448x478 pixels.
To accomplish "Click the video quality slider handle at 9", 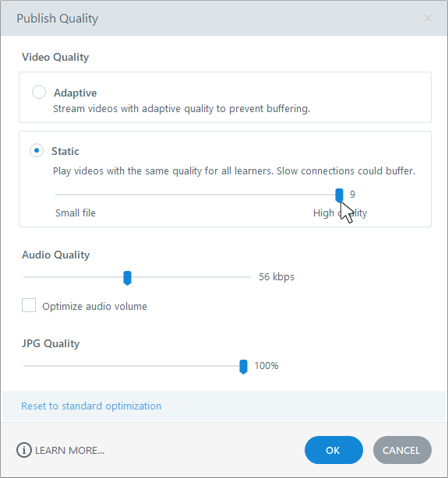I will point(339,195).
